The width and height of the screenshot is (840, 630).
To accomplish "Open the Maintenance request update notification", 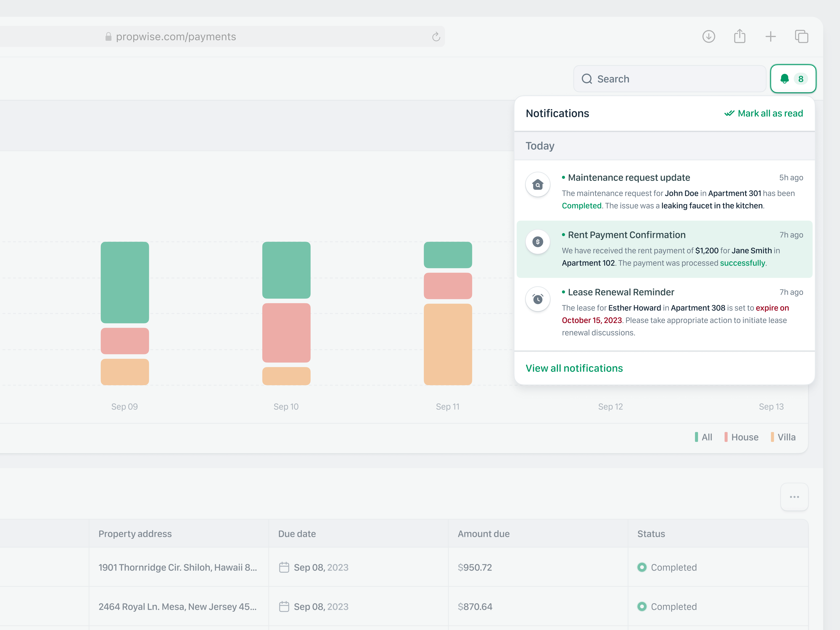I will coord(629,177).
